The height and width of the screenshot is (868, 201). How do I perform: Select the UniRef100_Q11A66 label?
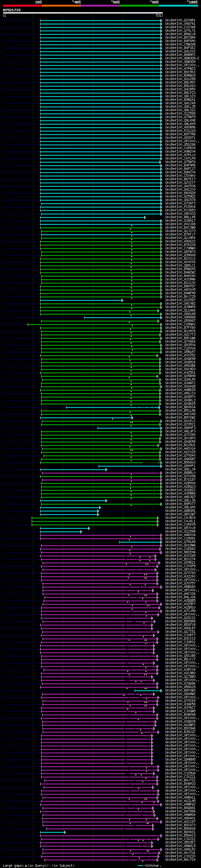pyautogui.click(x=180, y=310)
